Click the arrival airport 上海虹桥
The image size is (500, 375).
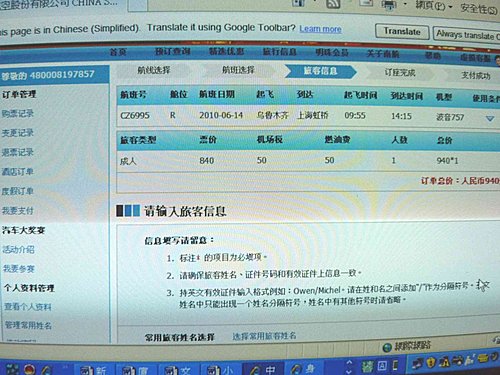point(313,115)
